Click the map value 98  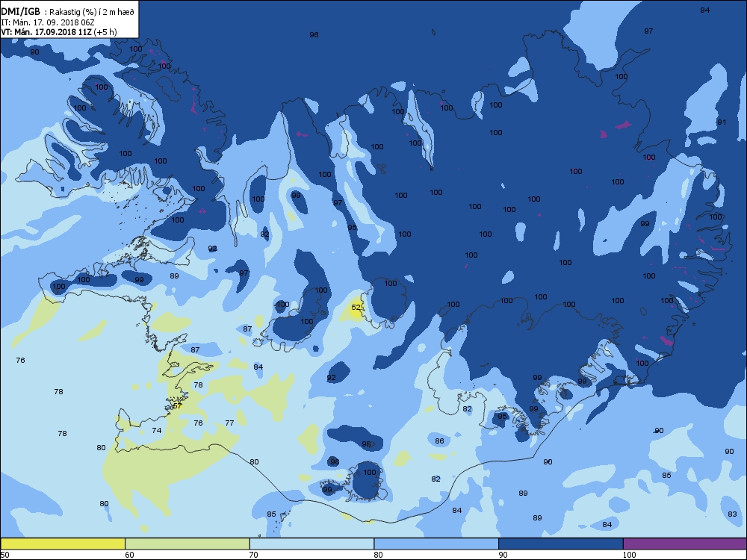point(366,444)
